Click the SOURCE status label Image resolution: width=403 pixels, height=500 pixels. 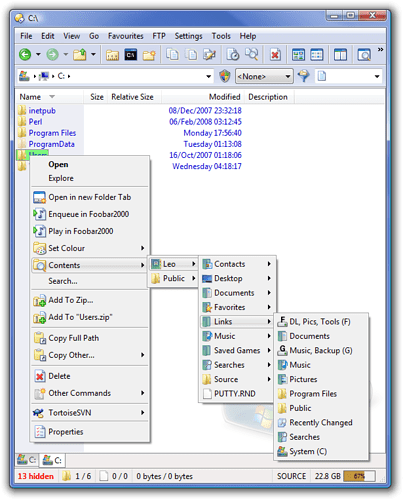coord(291,476)
